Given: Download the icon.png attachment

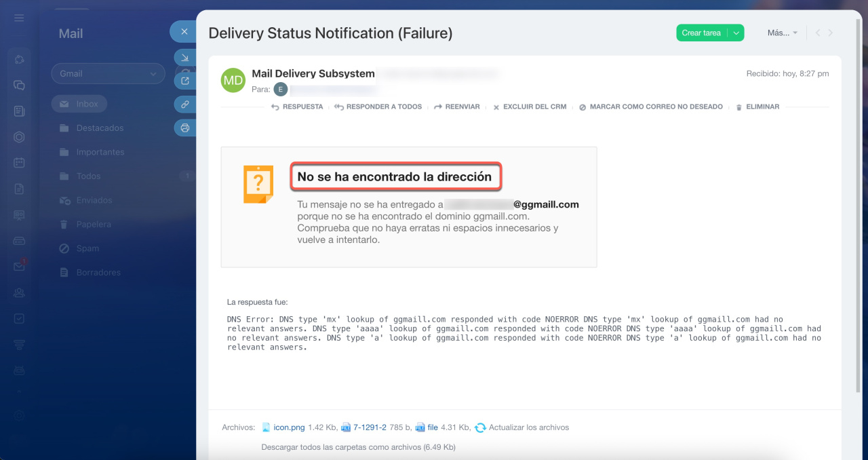Looking at the screenshot, I should [x=289, y=427].
